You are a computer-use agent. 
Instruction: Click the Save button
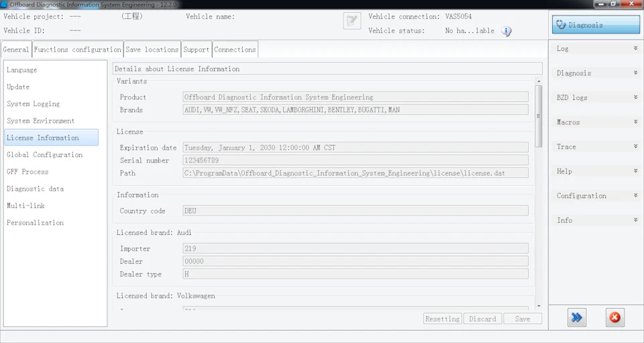click(x=523, y=319)
